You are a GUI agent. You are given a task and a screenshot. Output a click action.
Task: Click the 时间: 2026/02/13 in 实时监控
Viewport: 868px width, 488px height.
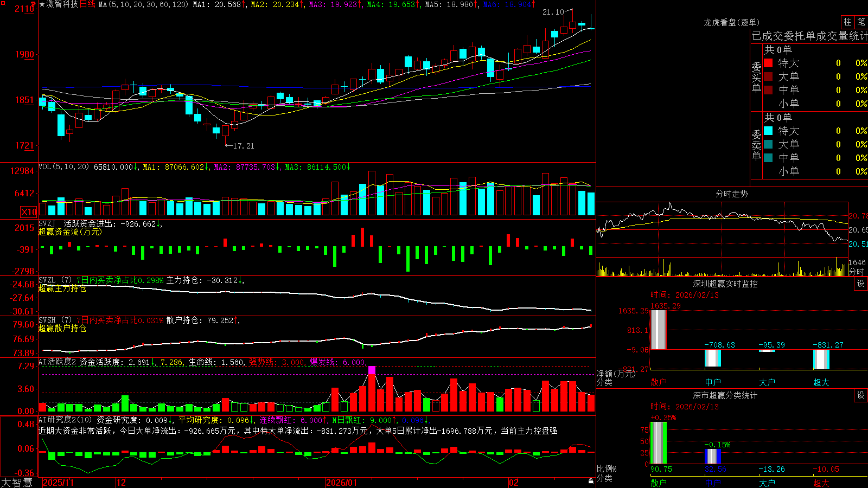pyautogui.click(x=685, y=295)
